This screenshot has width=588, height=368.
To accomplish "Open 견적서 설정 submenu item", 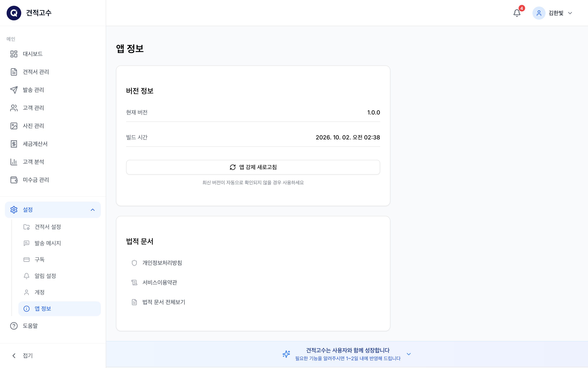I will [60, 227].
